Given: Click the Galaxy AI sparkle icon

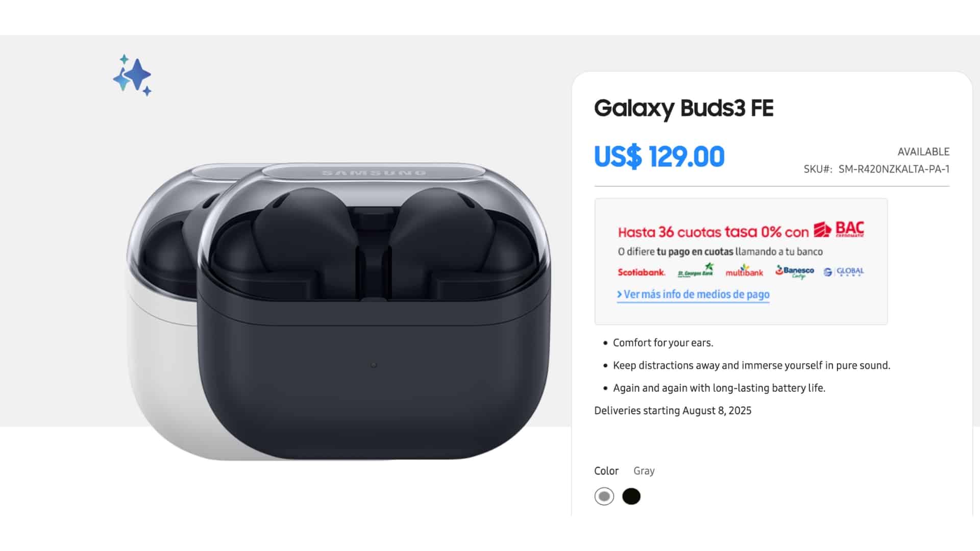Looking at the screenshot, I should pyautogui.click(x=132, y=75).
